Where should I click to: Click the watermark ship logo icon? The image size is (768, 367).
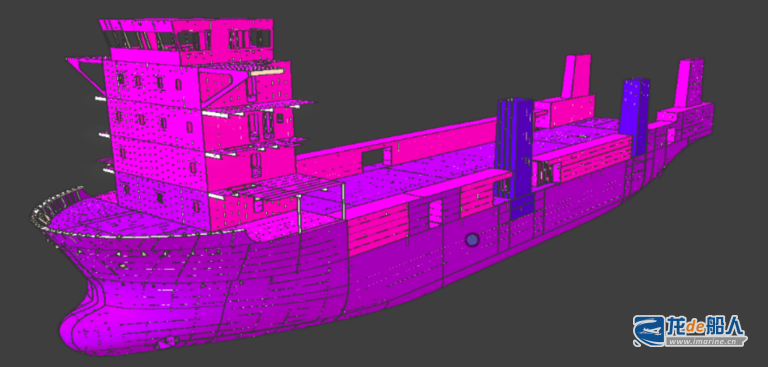[x=649, y=330]
